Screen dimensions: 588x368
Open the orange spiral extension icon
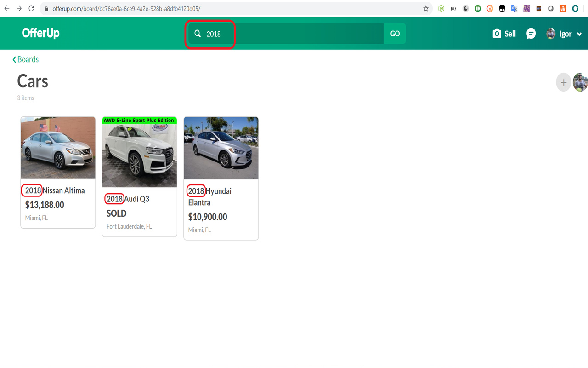[x=490, y=8]
